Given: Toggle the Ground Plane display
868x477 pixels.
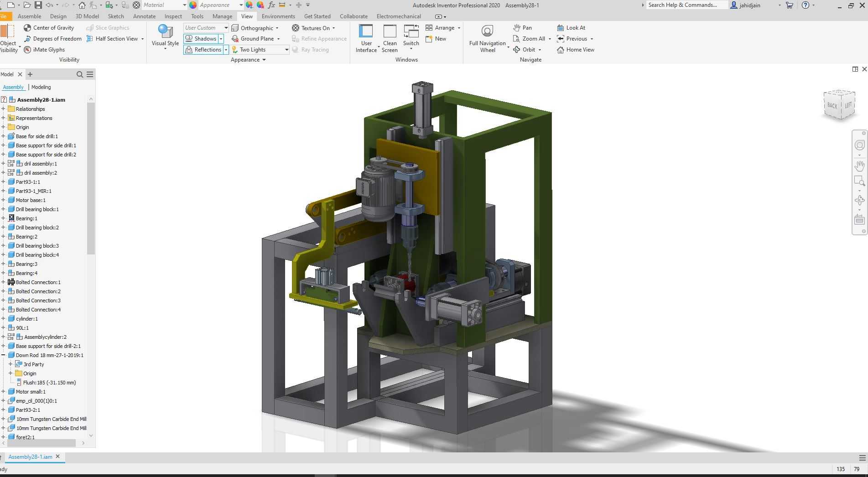Looking at the screenshot, I should (253, 39).
